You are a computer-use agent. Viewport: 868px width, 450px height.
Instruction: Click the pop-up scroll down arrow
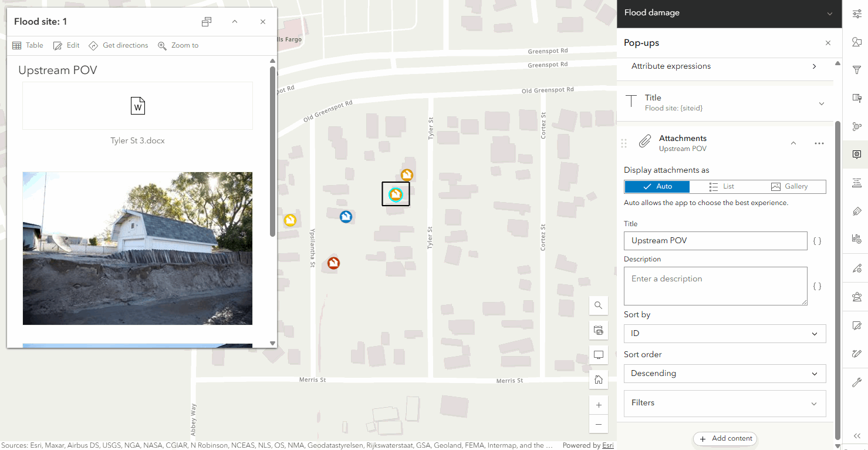coord(272,343)
